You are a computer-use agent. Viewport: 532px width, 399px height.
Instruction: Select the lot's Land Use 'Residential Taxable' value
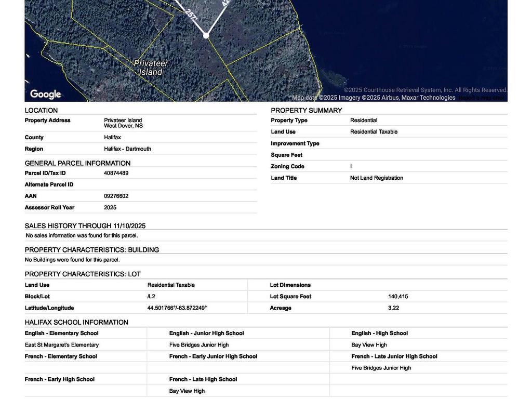[x=171, y=285]
